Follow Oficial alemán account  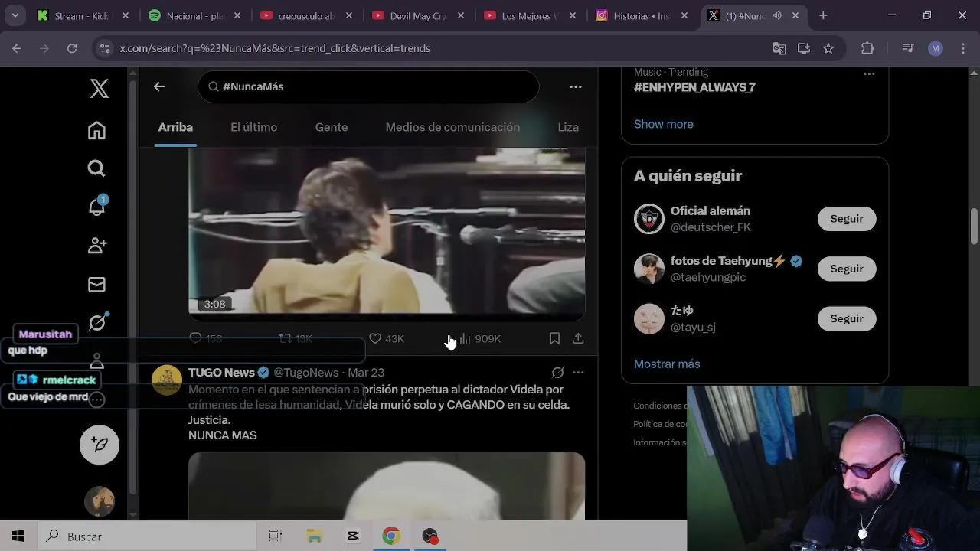[847, 219]
